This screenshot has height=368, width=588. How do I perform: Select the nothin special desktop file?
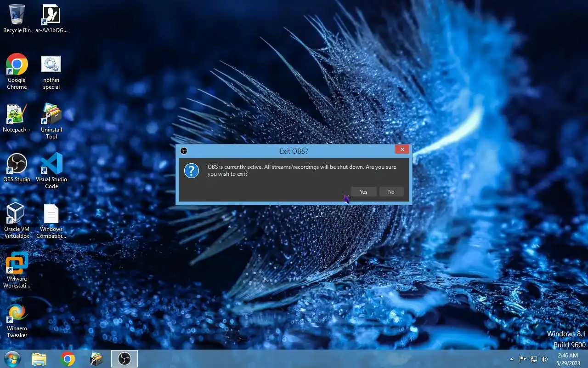[x=51, y=73]
